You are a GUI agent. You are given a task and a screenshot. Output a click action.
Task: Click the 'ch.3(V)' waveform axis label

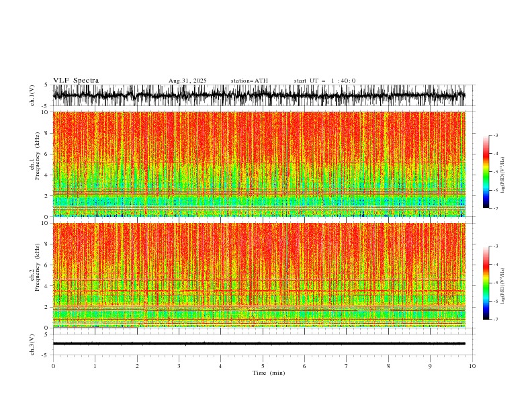[32, 345]
